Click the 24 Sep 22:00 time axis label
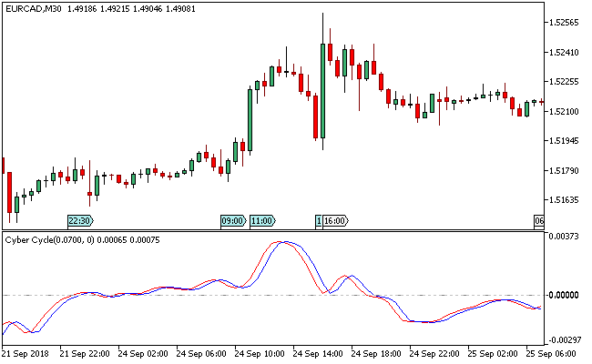 coord(434,353)
